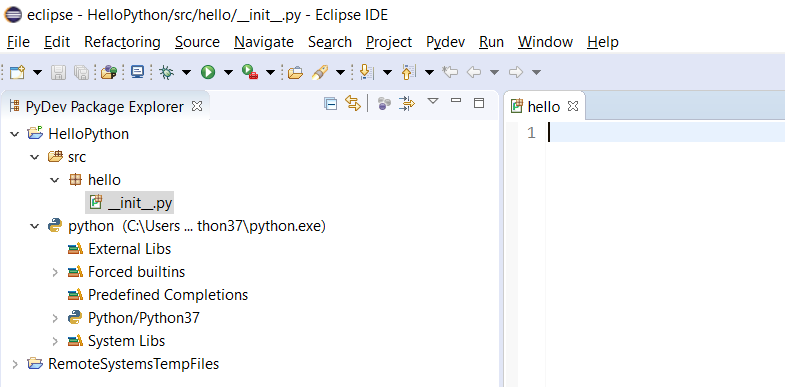Click the Save toolbar icon

pyautogui.click(x=59, y=73)
